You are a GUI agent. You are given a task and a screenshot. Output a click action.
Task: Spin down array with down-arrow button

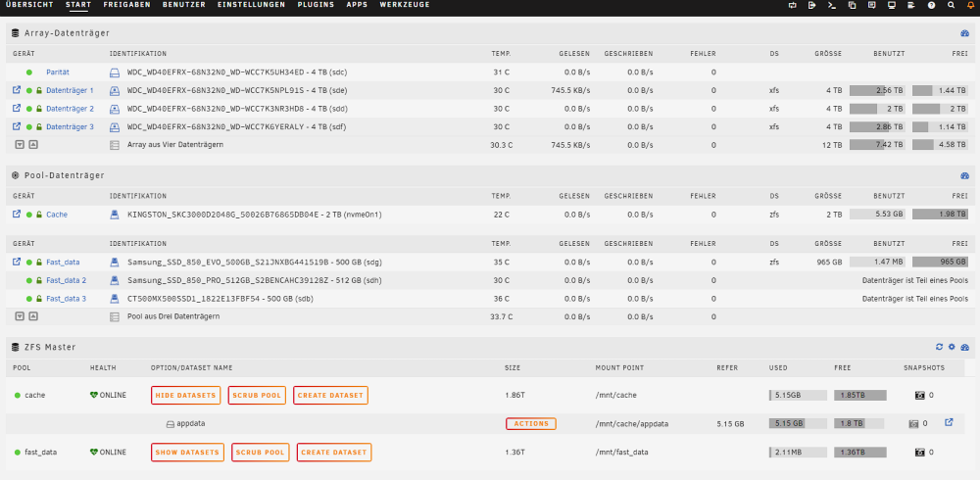[20, 144]
